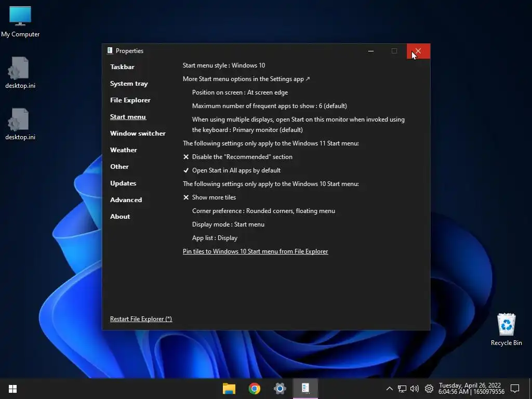Image resolution: width=532 pixels, height=399 pixels.
Task: Toggle Open Start in All apps by default
Action: tap(232, 170)
